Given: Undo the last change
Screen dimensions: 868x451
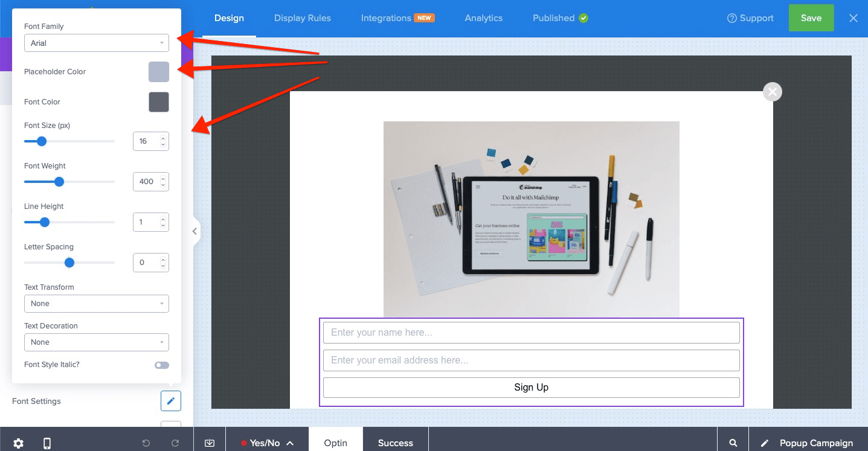Looking at the screenshot, I should 145,443.
